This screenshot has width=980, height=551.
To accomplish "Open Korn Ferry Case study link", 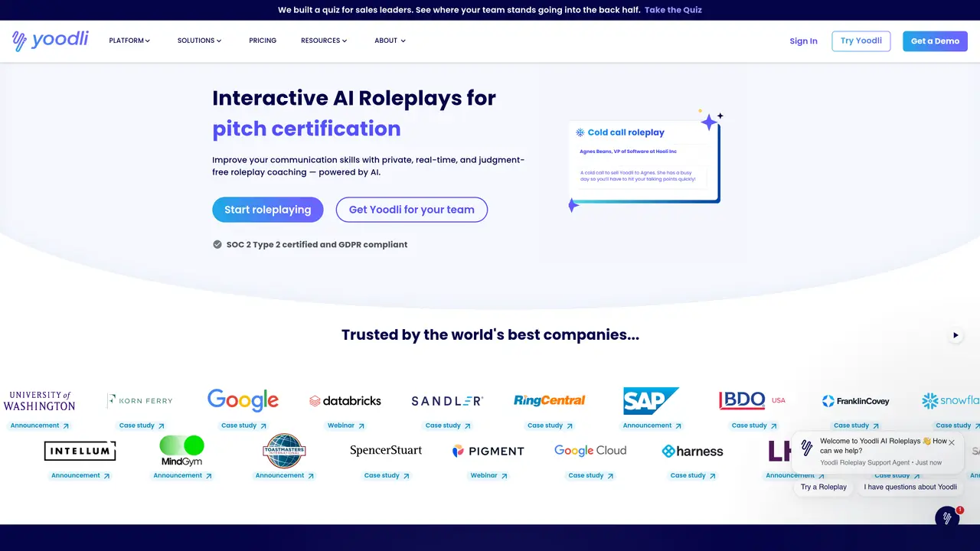I will tap(142, 425).
